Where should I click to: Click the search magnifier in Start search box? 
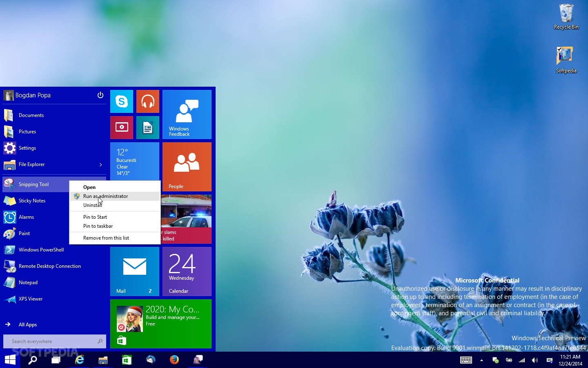pos(100,341)
